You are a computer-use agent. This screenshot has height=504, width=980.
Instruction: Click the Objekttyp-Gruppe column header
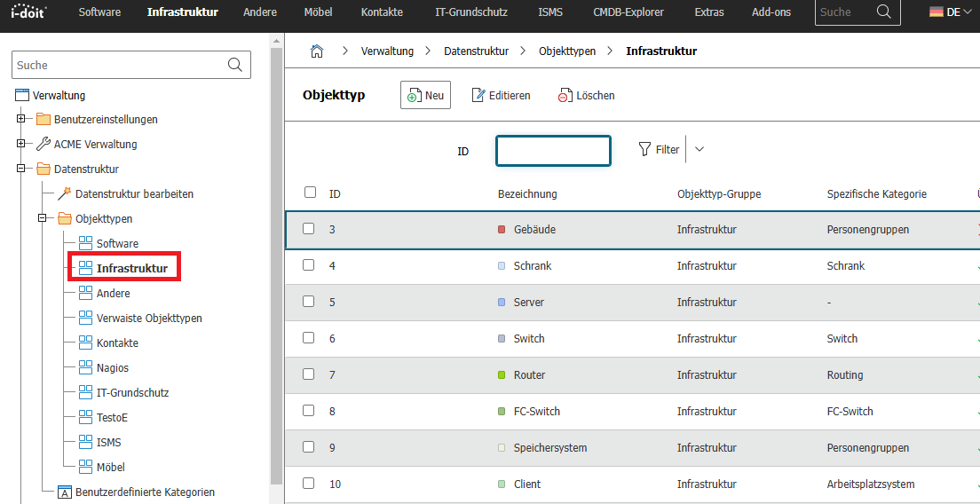[719, 194]
